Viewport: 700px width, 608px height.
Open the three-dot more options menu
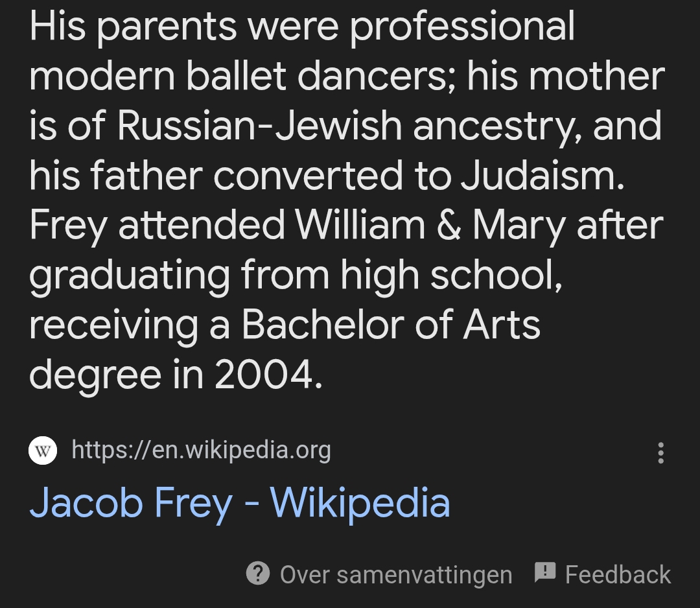pos(660,452)
